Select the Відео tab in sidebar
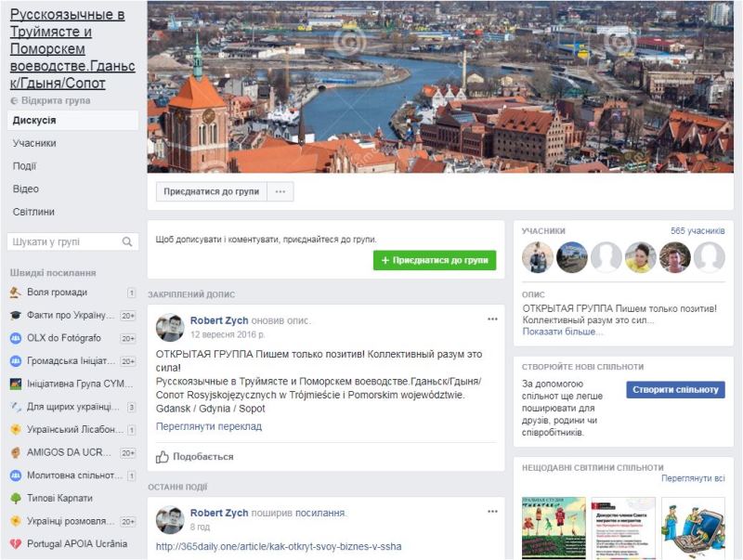This screenshot has height=560, width=743. [x=26, y=189]
